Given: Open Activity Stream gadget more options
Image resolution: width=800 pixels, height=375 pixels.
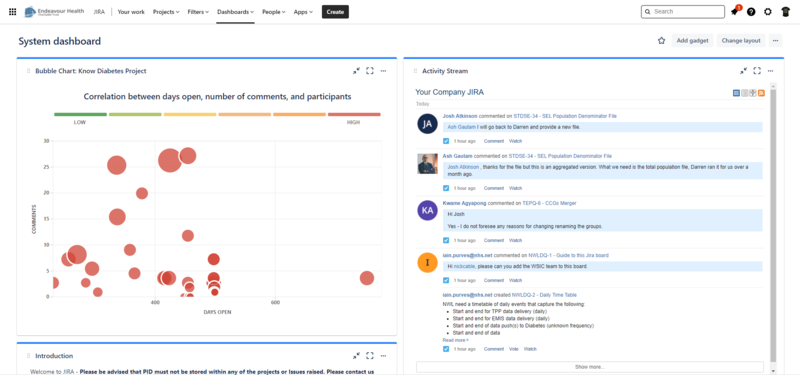Looking at the screenshot, I should 770,71.
